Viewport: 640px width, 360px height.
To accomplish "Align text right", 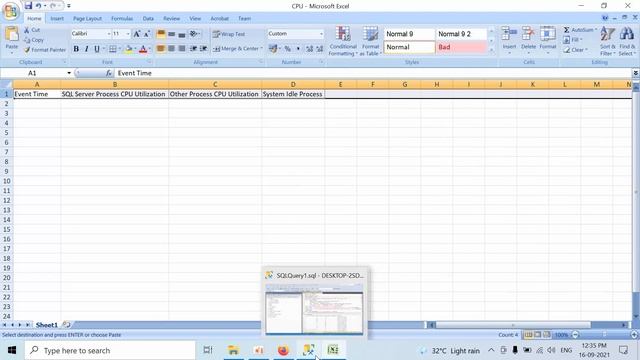I will 182,49.
